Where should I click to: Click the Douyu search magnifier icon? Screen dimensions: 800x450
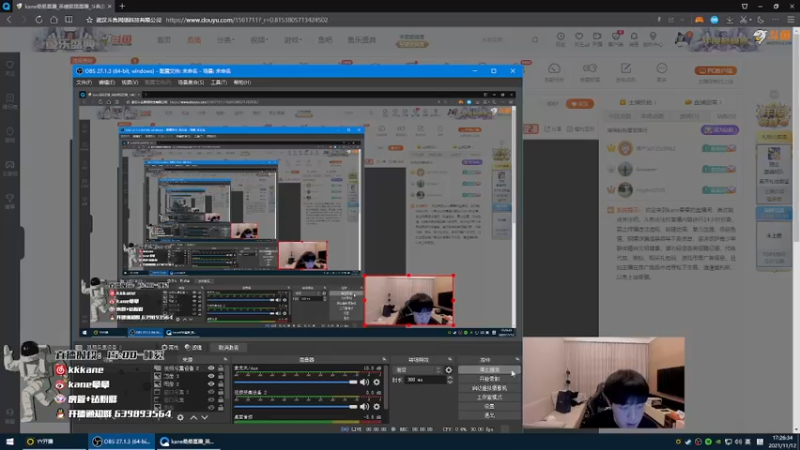click(x=535, y=40)
